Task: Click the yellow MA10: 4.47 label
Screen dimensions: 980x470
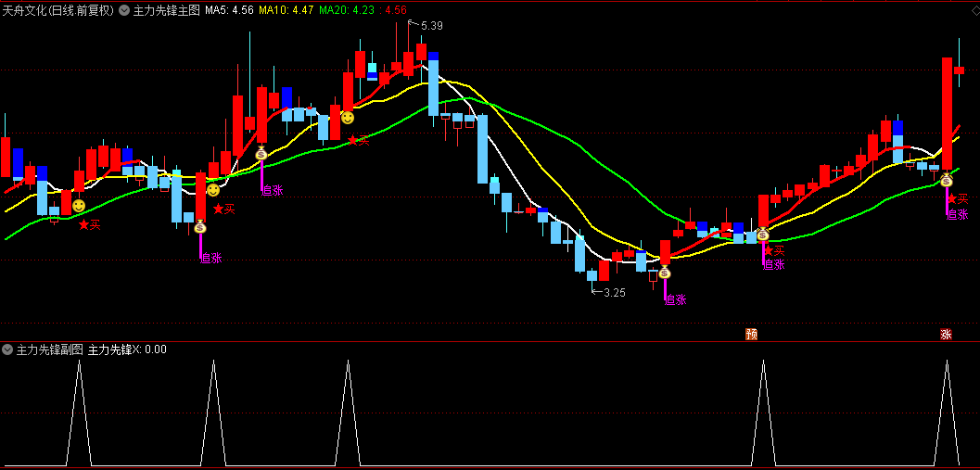Action: coord(286,10)
